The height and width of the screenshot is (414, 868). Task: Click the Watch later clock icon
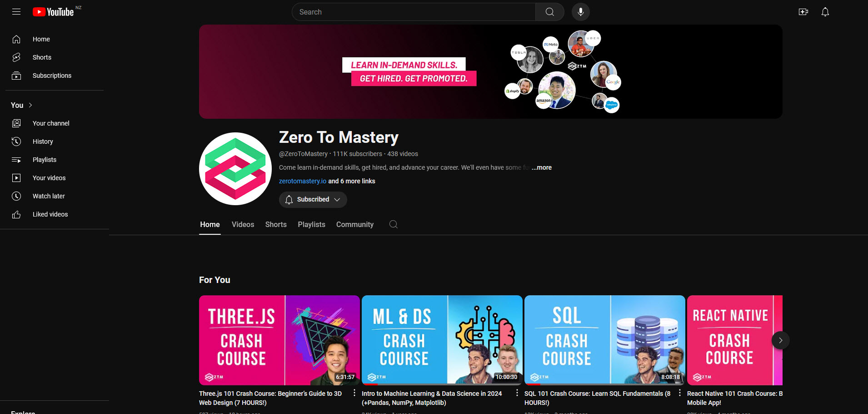[x=16, y=196]
